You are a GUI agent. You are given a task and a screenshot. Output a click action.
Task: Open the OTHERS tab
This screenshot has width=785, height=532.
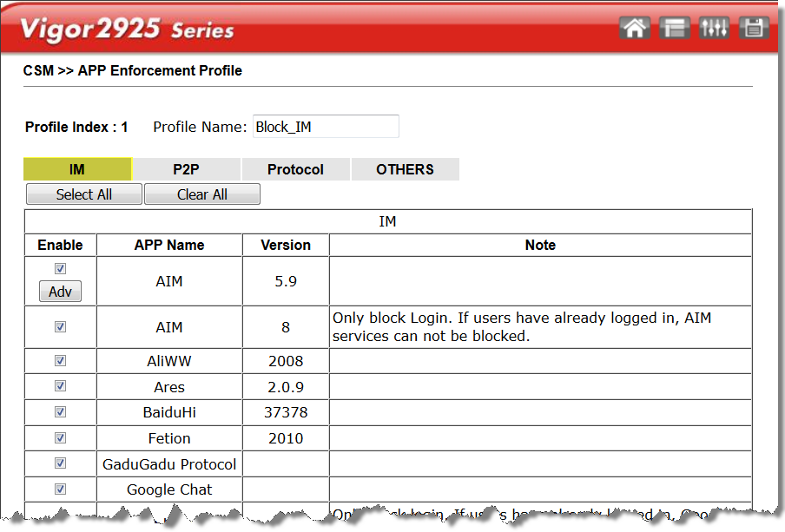tap(405, 169)
